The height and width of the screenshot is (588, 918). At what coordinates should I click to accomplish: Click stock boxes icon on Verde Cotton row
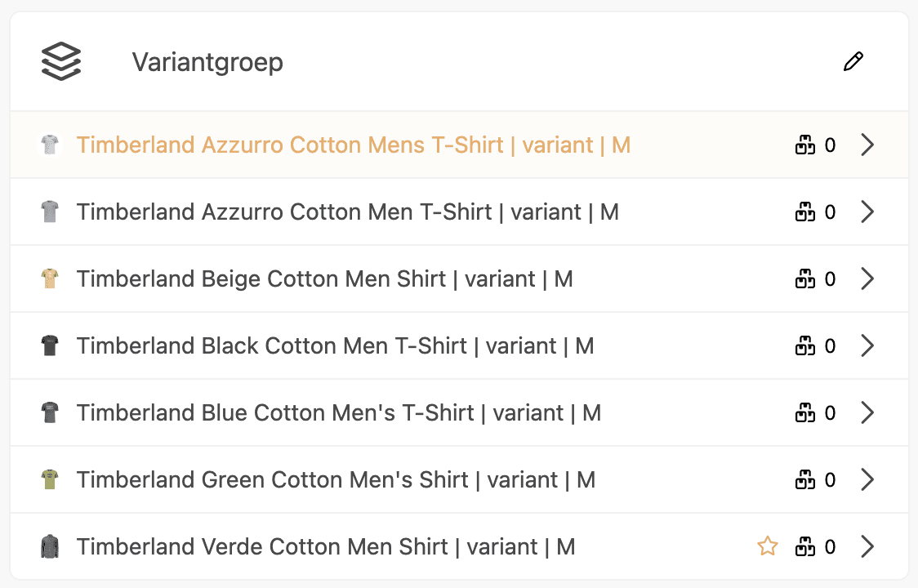click(805, 547)
